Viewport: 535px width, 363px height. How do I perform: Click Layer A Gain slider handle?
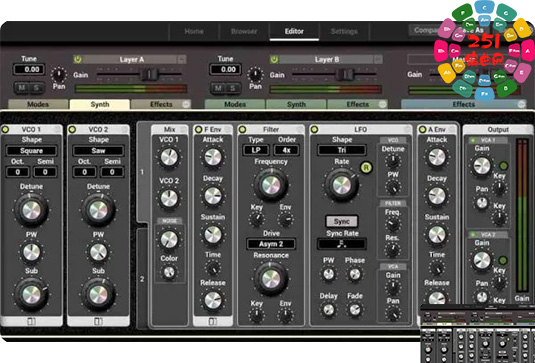149,74
